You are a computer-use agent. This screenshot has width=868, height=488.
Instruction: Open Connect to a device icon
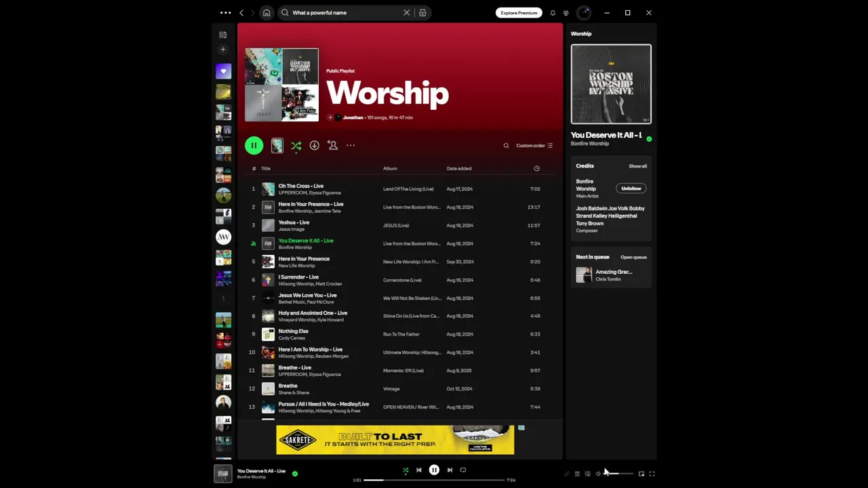coord(587,474)
